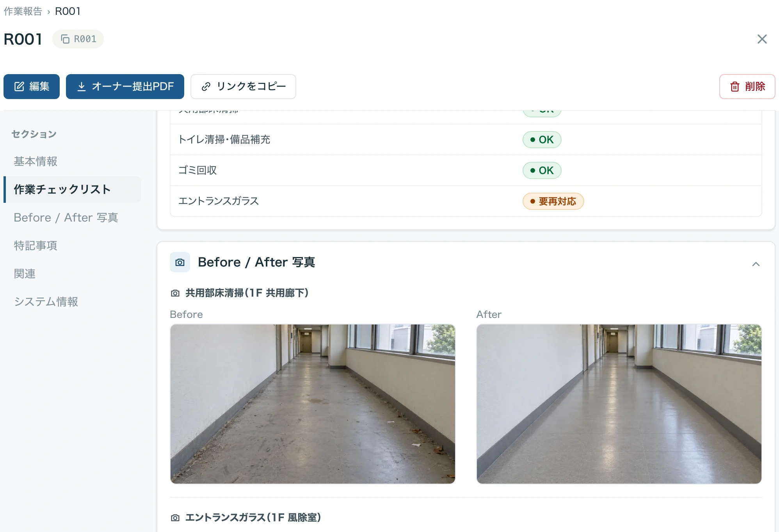Click the R001 breadcrumb item
779x532 pixels.
coord(68,11)
